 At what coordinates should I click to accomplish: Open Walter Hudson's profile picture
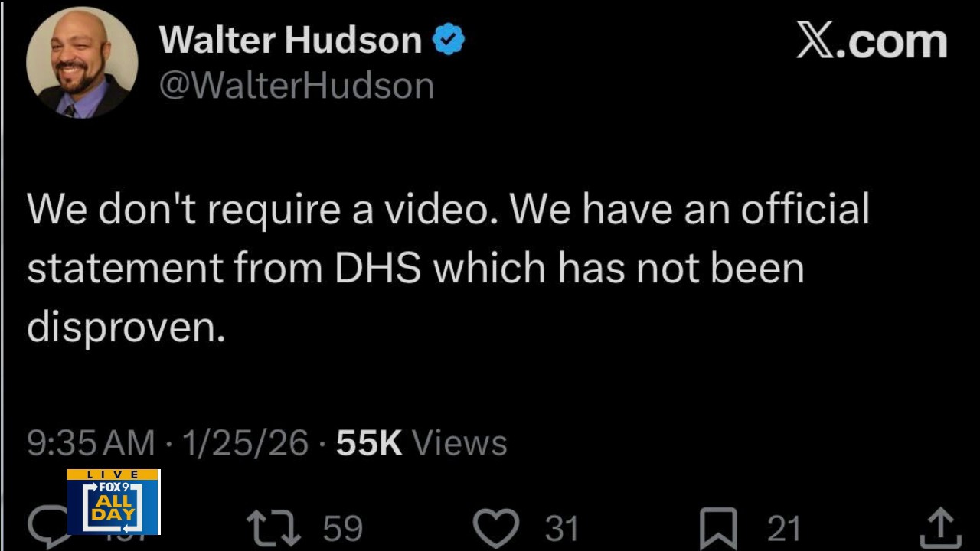[82, 62]
